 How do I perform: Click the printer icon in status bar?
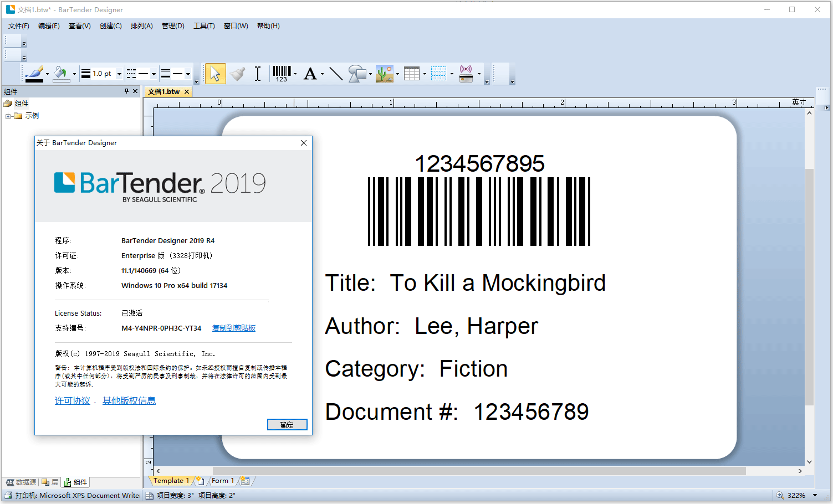tap(8, 496)
